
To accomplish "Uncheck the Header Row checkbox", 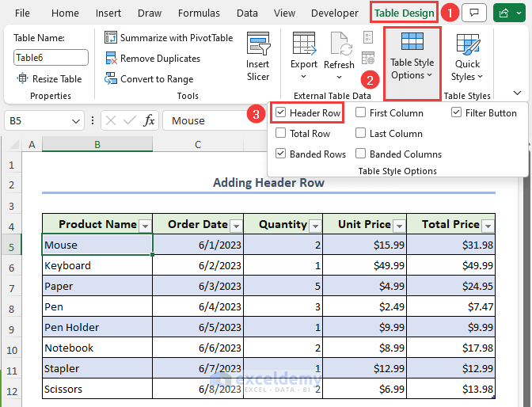I will 281,112.
